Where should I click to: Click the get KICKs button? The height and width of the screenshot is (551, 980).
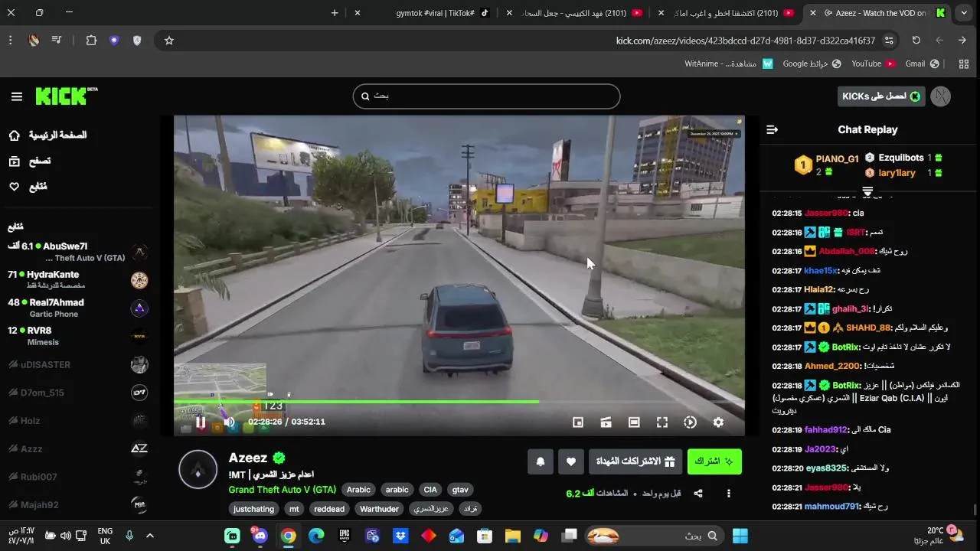coord(881,96)
